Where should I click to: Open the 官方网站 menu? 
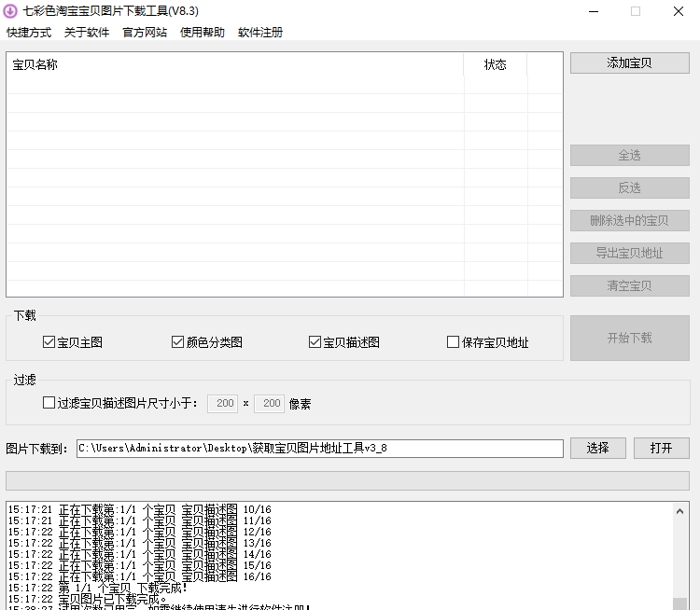pos(145,33)
